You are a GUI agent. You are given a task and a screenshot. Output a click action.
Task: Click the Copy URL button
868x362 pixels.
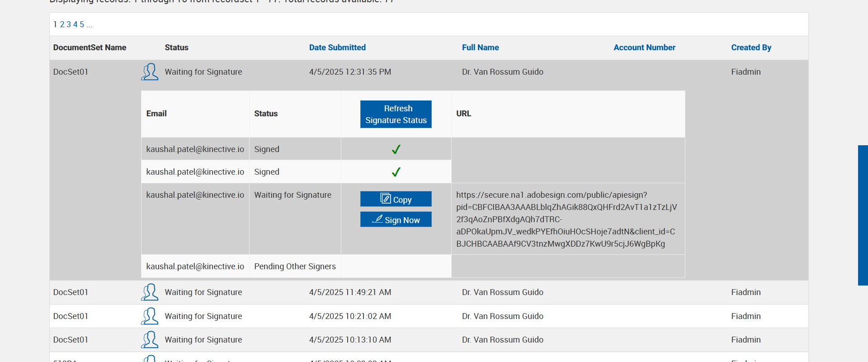396,199
